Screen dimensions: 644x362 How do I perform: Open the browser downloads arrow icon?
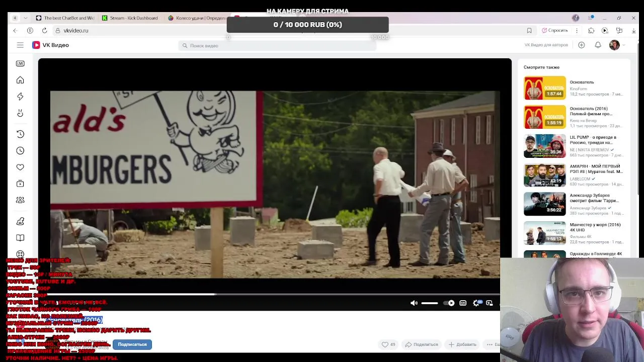tap(633, 31)
